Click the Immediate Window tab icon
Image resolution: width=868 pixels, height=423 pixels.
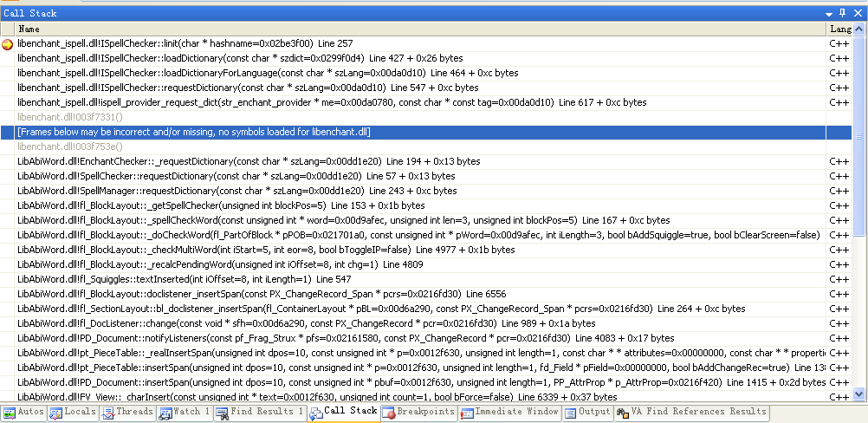pos(466,412)
